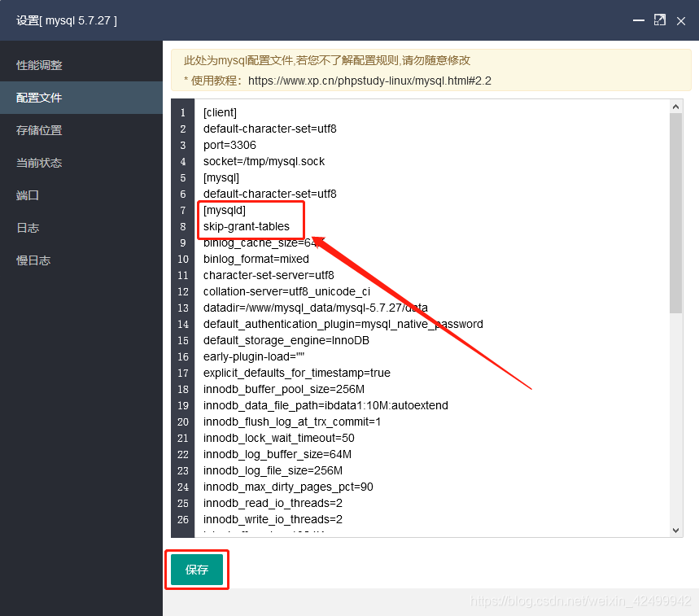Place cursor on skip-grant-tables line

pyautogui.click(x=246, y=226)
